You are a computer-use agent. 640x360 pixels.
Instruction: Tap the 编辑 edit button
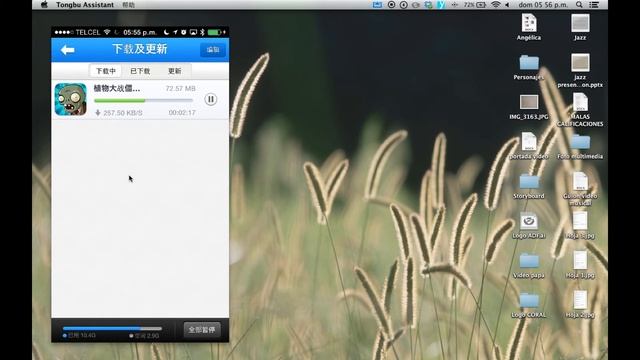(213, 50)
